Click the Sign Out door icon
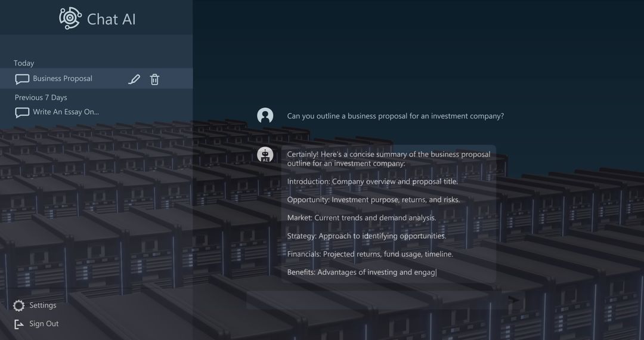 19,324
